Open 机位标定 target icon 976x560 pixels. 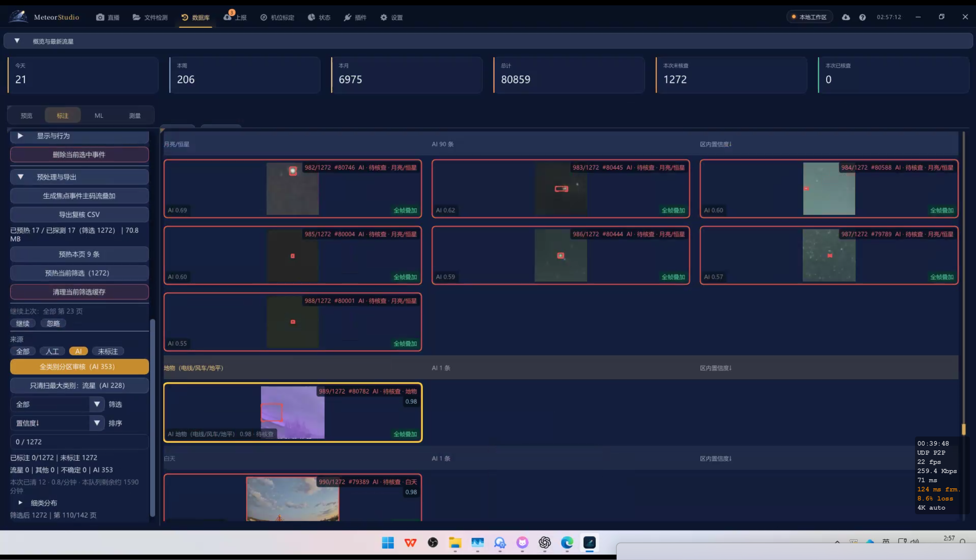click(264, 17)
